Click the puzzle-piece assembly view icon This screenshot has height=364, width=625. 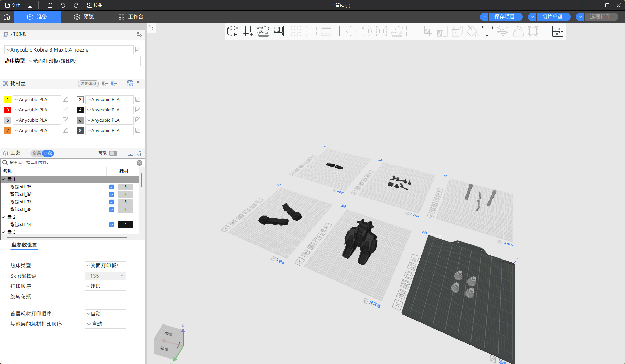[x=558, y=31]
